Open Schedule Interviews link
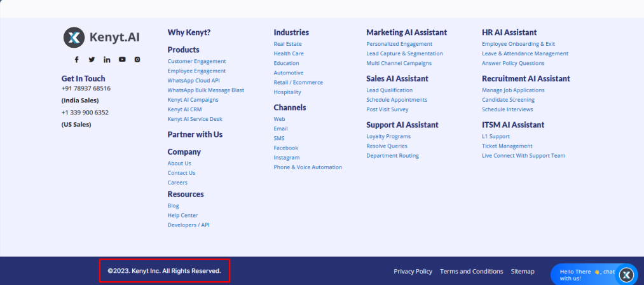The height and width of the screenshot is (285, 644). [508, 109]
